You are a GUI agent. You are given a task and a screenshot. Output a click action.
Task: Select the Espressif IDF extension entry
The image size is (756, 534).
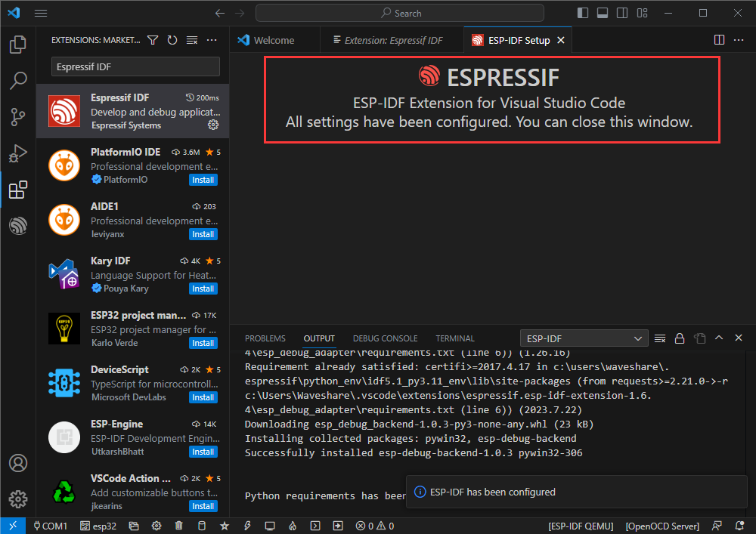tap(132, 111)
